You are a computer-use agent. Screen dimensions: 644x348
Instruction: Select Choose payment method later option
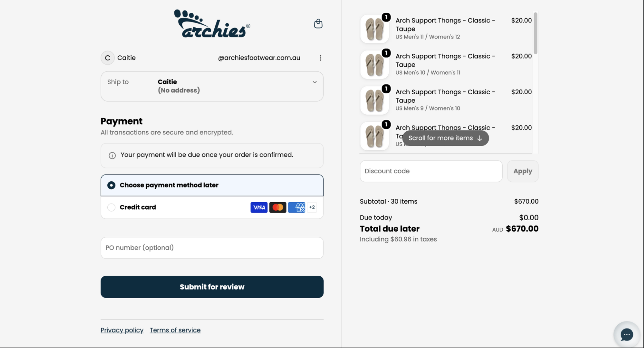(212, 185)
